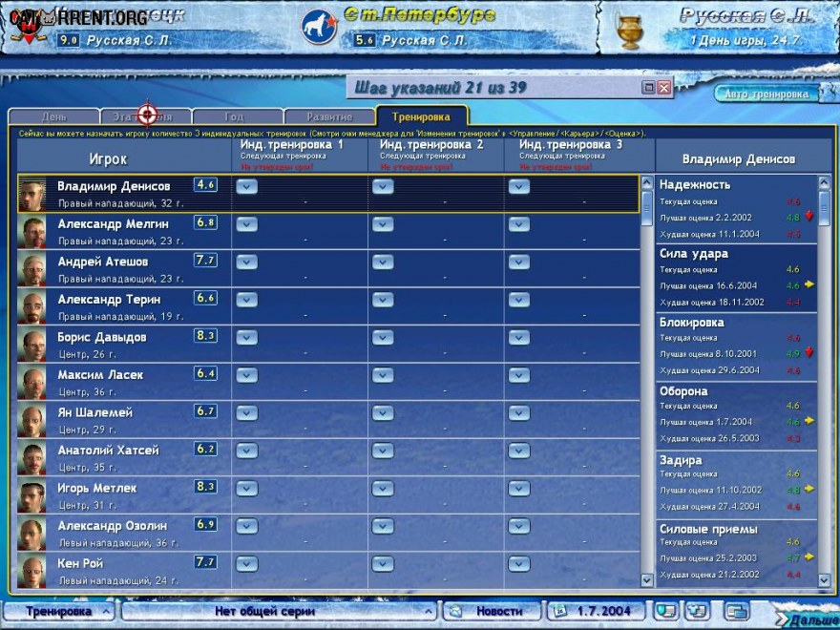Viewport: 840px width, 630px height.
Task: Click the Задира stat heading
Action: pyautogui.click(x=681, y=460)
